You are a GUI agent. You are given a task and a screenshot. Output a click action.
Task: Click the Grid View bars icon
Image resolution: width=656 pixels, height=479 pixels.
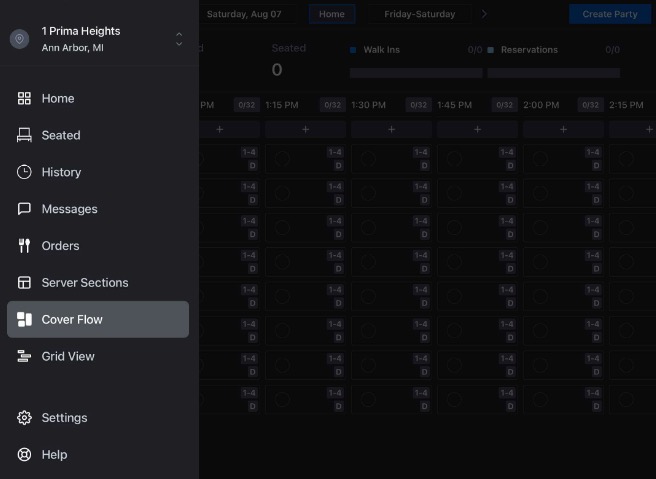[24, 356]
